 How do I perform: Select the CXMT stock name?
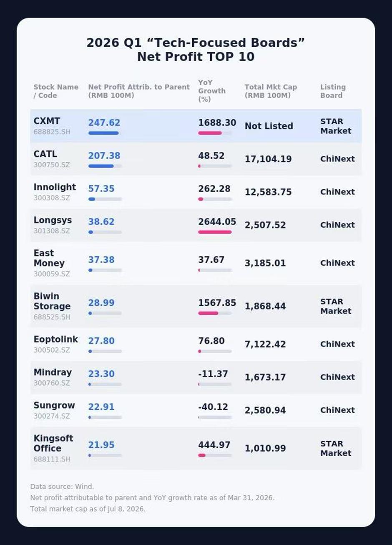(x=47, y=121)
